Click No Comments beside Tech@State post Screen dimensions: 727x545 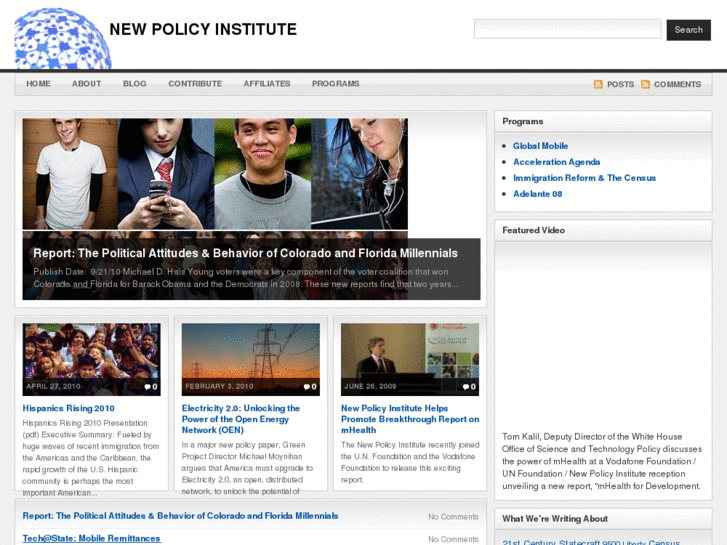[x=453, y=539]
